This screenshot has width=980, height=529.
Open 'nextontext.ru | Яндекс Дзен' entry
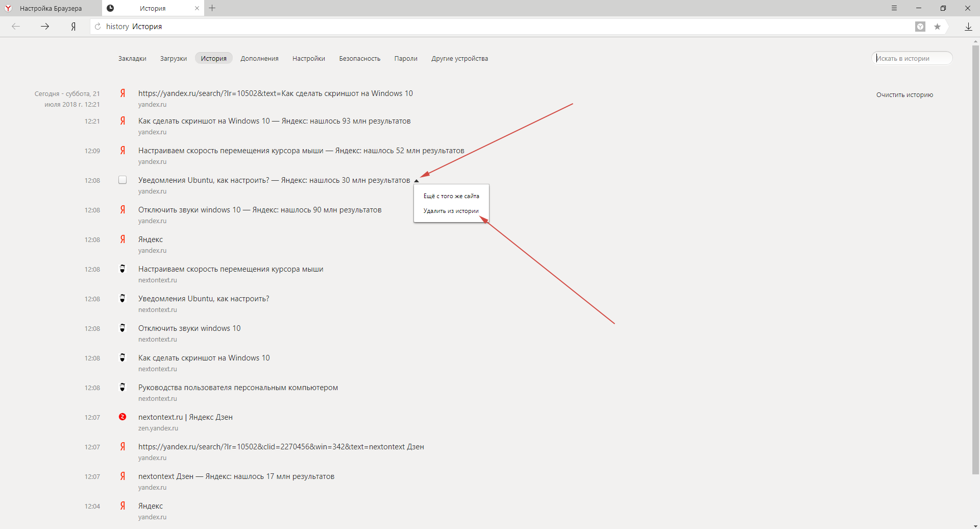[x=185, y=417]
